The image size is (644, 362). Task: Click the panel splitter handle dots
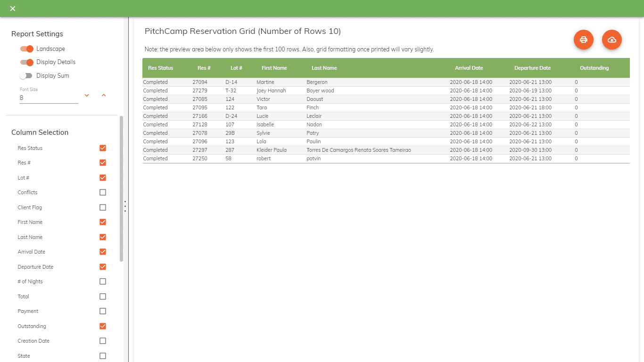tap(125, 206)
